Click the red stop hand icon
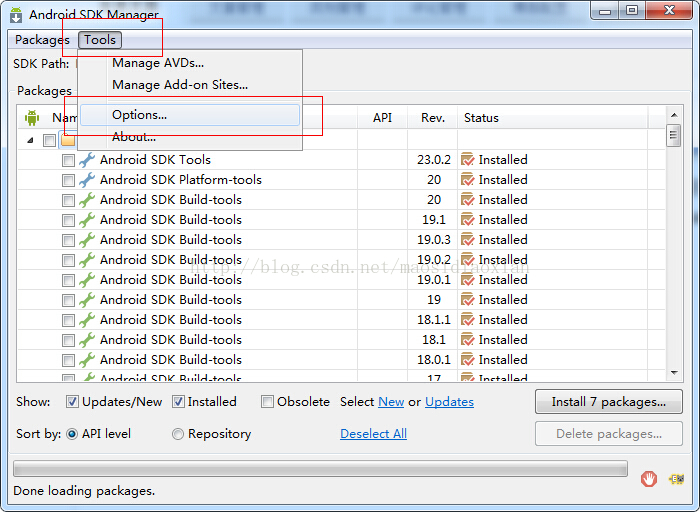The image size is (700, 512). pyautogui.click(x=649, y=479)
